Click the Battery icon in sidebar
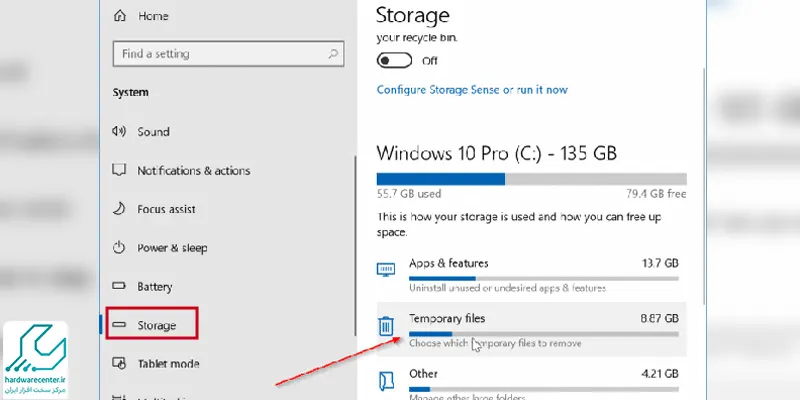 pyautogui.click(x=119, y=286)
